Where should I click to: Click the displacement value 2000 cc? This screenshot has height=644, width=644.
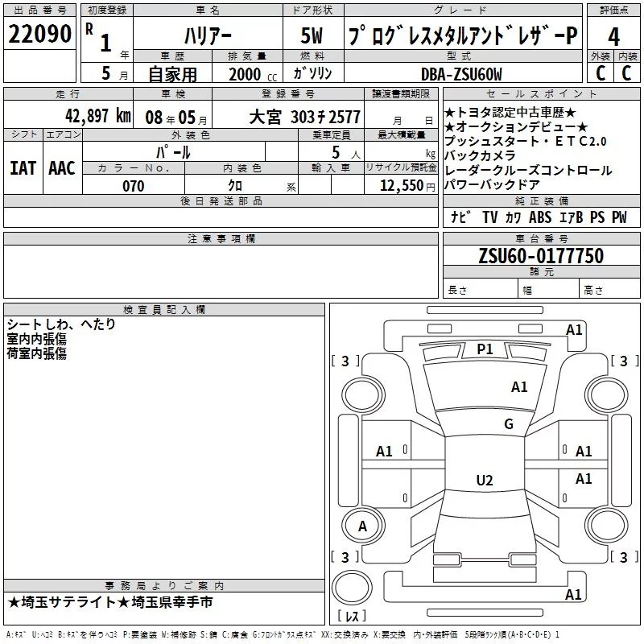253,74
